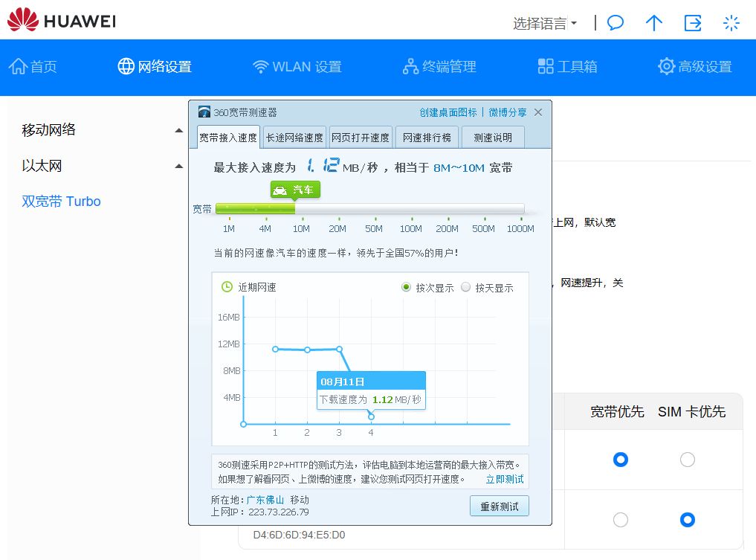This screenshot has width=756, height=560.
Task: Click the 1000M mark on speed scale
Action: pos(520,228)
